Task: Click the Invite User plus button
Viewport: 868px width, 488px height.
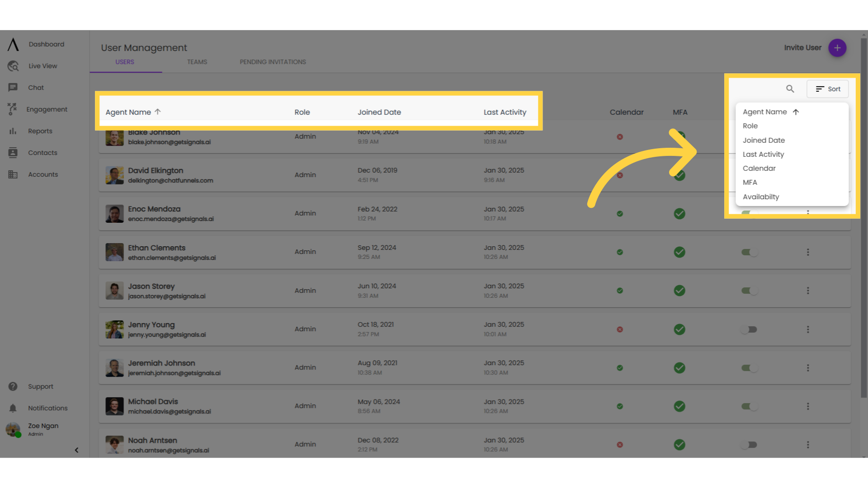Action: pos(837,47)
